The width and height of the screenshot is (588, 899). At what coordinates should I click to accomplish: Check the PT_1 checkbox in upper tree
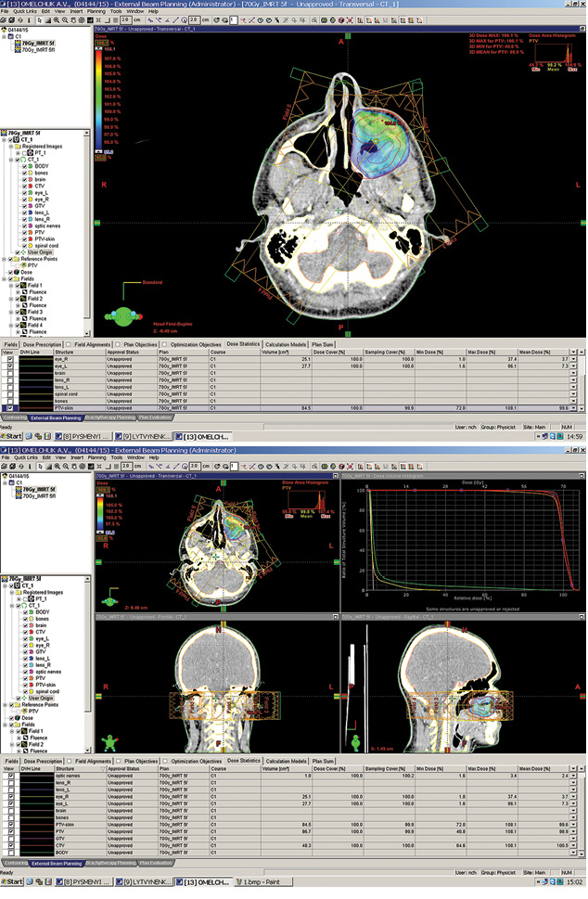point(24,153)
